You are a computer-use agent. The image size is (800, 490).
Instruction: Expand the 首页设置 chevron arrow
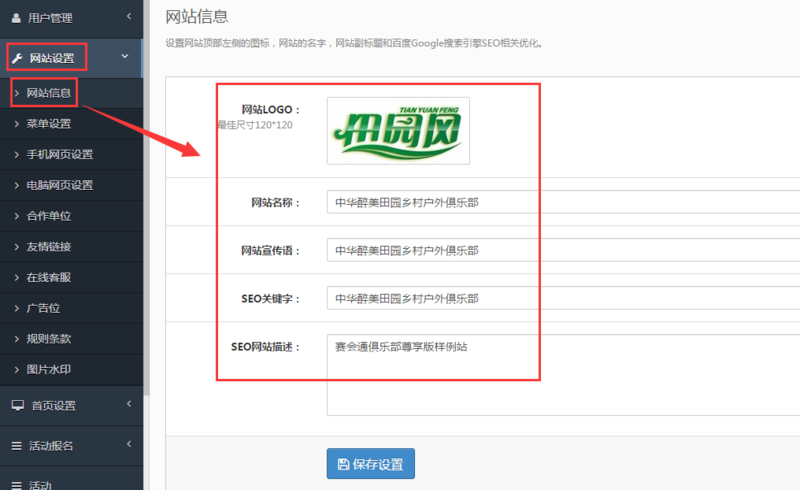pos(128,404)
